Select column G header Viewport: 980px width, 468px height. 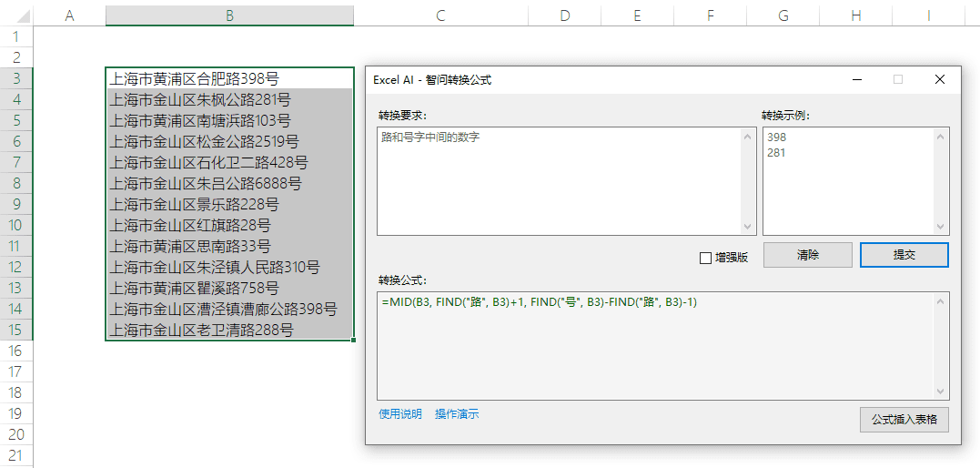tap(783, 16)
